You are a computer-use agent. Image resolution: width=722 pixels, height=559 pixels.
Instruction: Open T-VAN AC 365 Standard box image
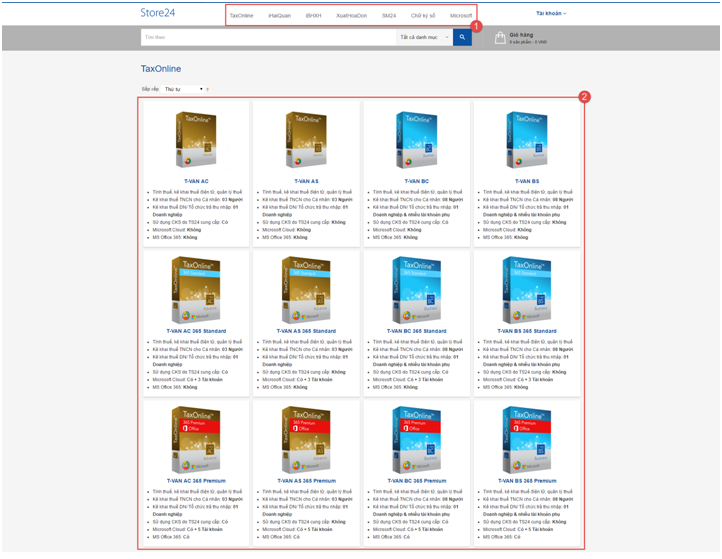(x=196, y=290)
